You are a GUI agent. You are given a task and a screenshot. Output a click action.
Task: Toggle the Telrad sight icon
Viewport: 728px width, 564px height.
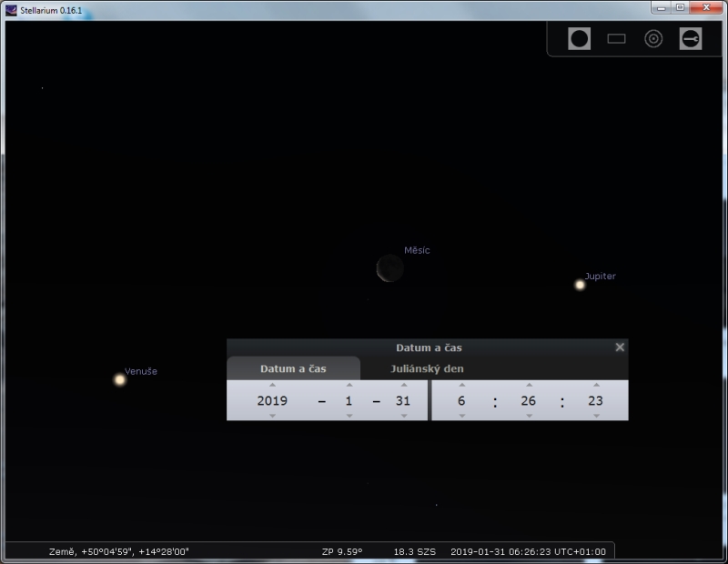[653, 38]
